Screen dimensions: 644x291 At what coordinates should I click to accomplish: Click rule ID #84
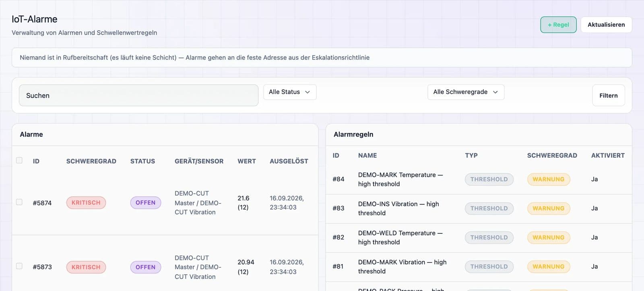pos(339,179)
